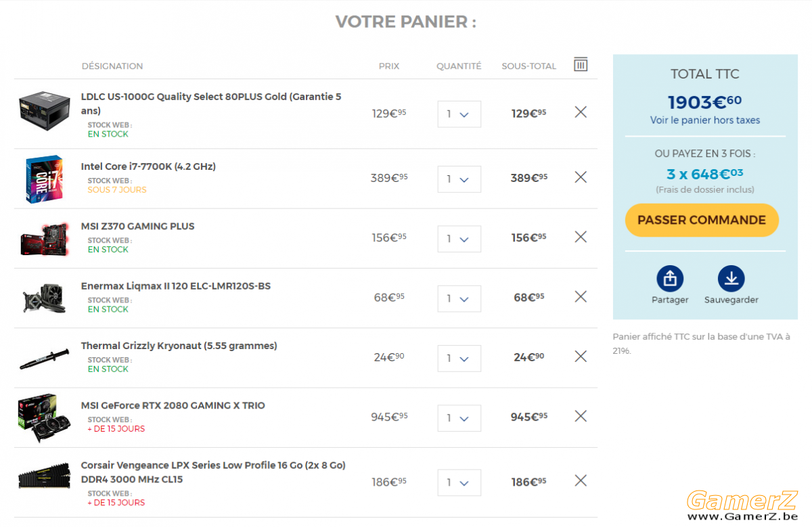Screen dimensions: 812x527
Task: Click the Partager share icon
Action: [670, 279]
